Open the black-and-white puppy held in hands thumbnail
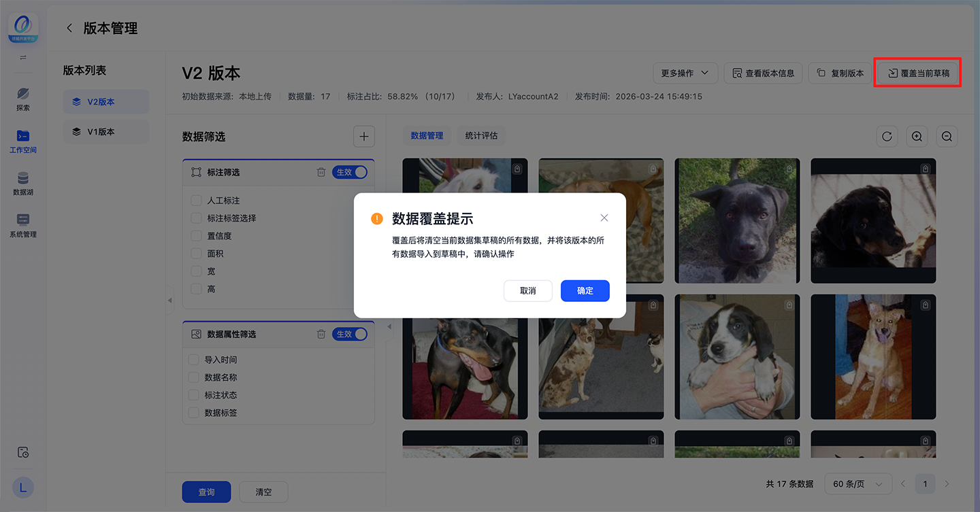980x512 pixels. pyautogui.click(x=737, y=357)
